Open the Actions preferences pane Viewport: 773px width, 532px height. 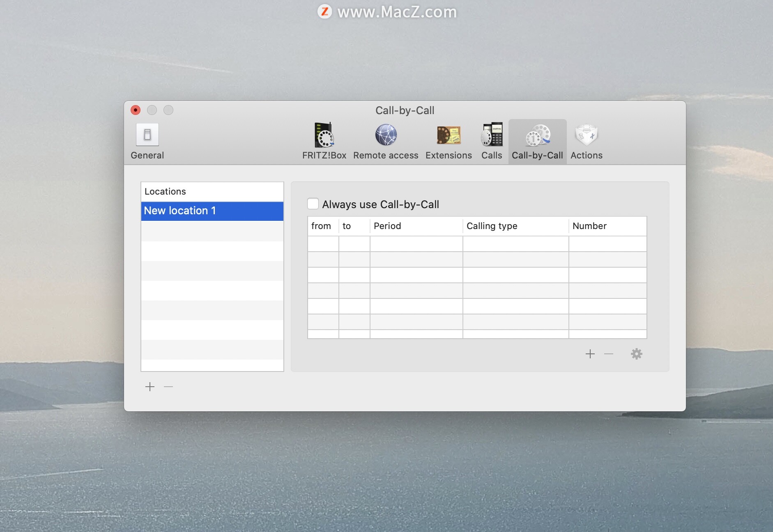click(586, 142)
